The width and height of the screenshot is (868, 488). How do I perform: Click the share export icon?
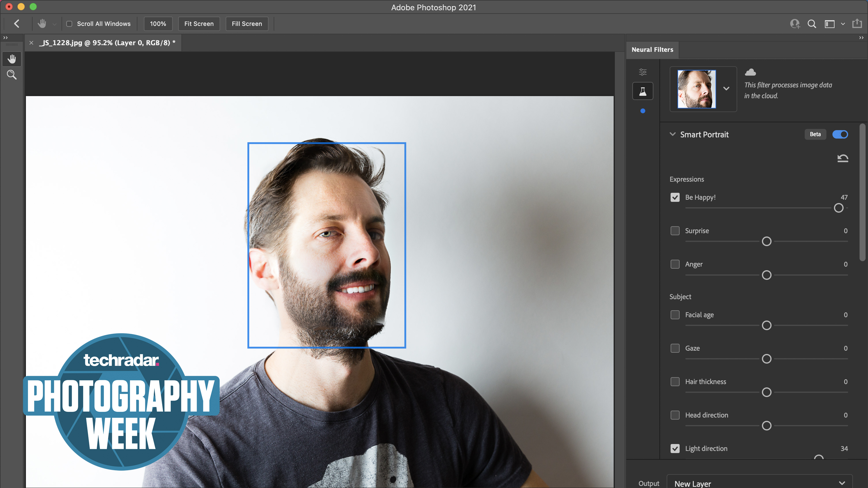coord(857,23)
